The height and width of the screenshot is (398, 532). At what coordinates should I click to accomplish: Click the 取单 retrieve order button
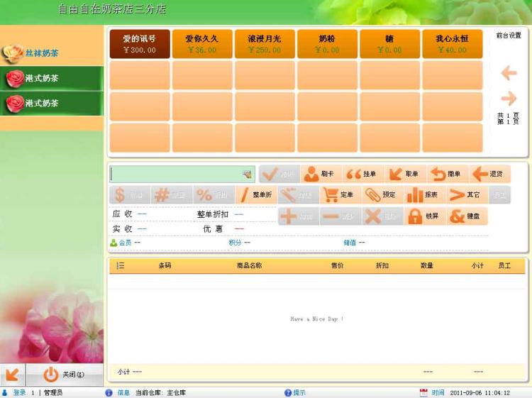(406, 174)
